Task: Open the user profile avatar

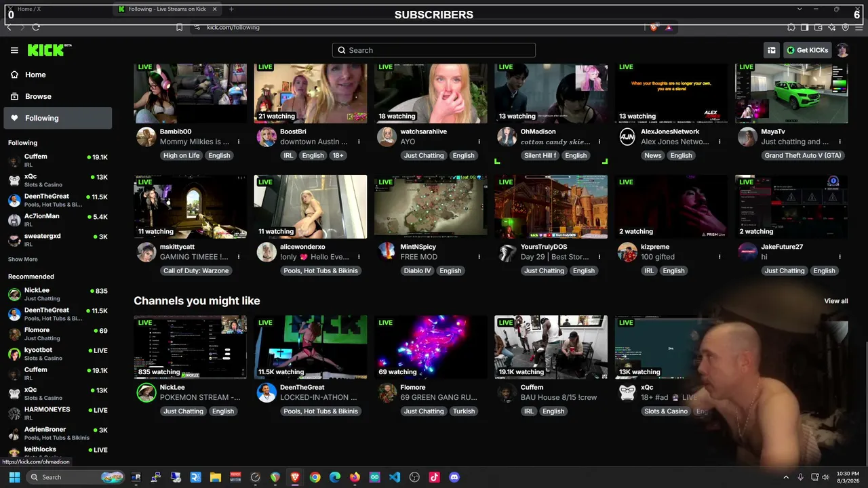Action: pos(842,50)
